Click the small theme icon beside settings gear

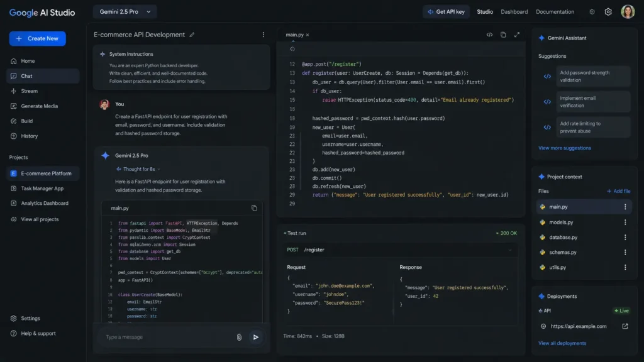(592, 12)
